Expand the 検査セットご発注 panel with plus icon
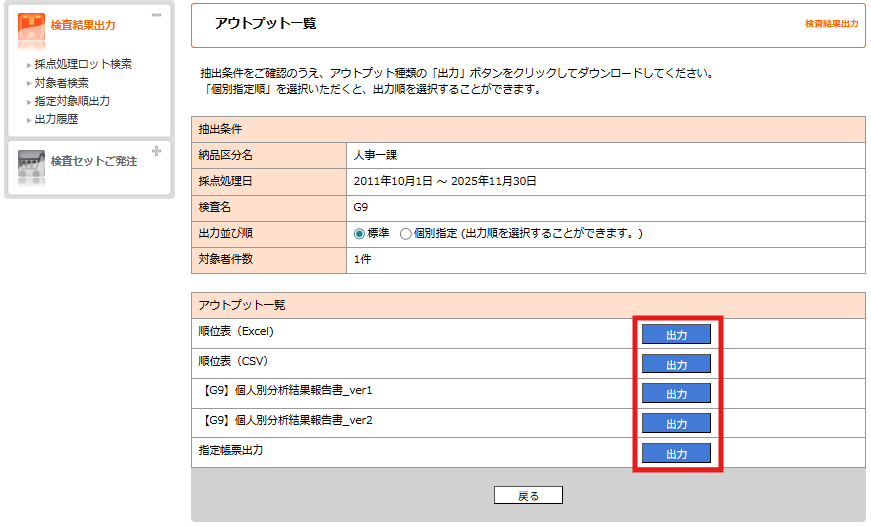Screen dimensions: 871x527 [156, 152]
